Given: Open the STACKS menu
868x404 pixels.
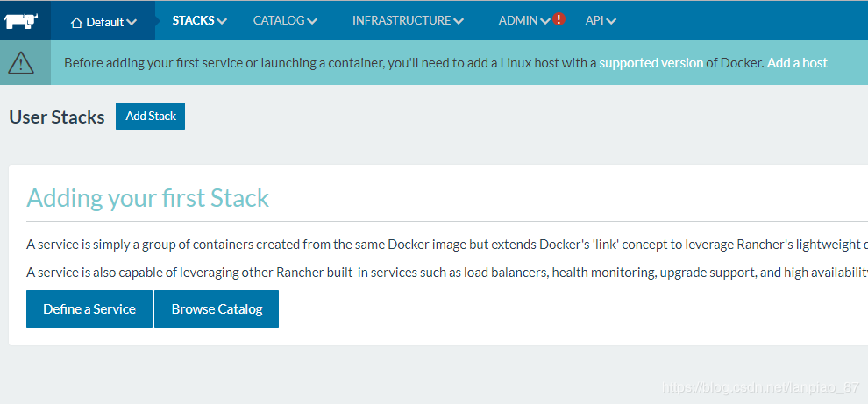Looking at the screenshot, I should click(x=193, y=20).
